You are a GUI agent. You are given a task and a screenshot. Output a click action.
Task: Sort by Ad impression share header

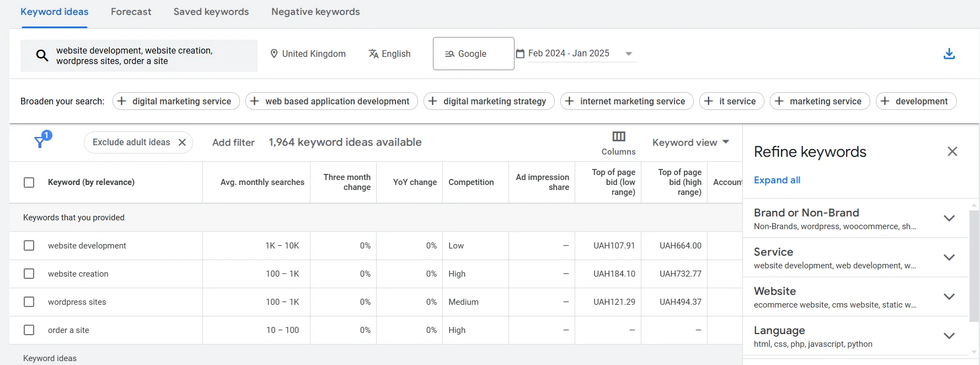pyautogui.click(x=542, y=182)
